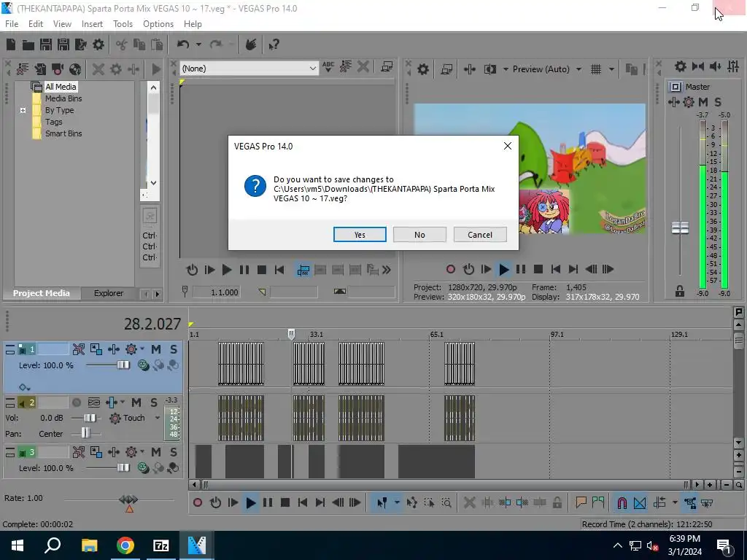Open the Tools menu
747x560 pixels.
click(x=123, y=24)
